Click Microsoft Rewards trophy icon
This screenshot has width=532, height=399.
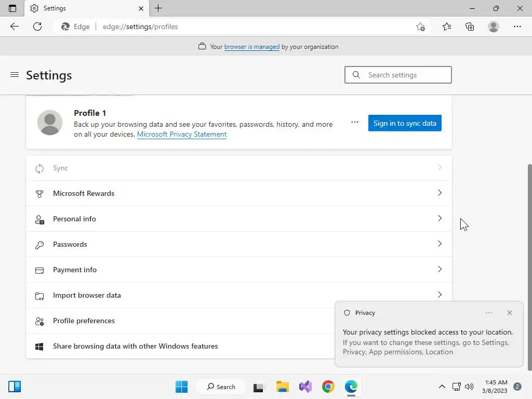39,194
